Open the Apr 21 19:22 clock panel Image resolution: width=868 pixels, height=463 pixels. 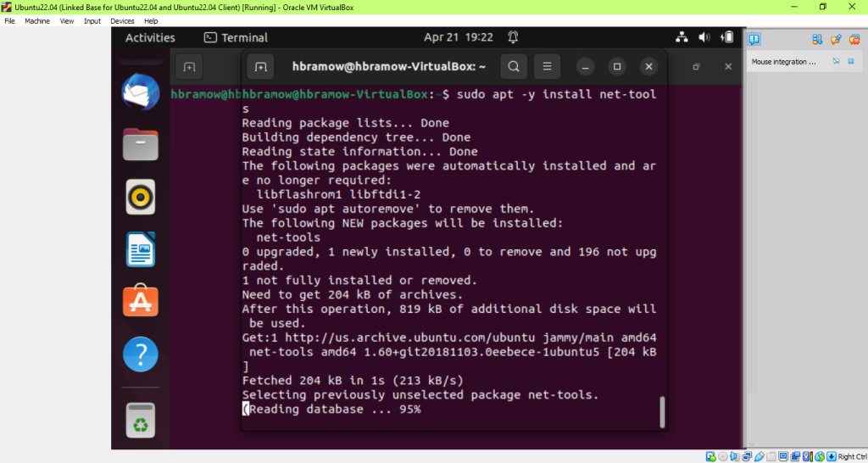[459, 37]
